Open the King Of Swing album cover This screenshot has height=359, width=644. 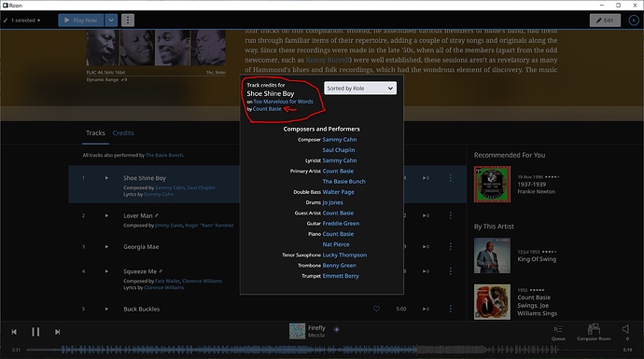click(492, 255)
